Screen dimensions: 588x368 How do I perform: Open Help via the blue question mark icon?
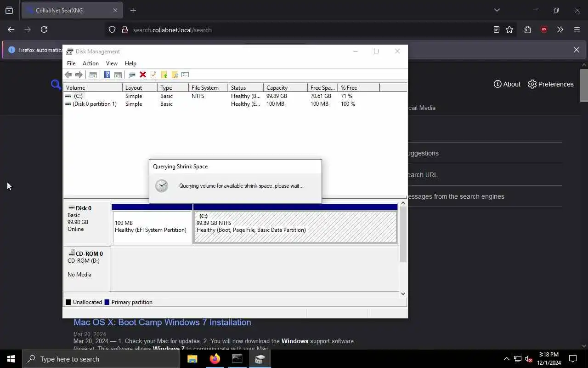click(107, 75)
